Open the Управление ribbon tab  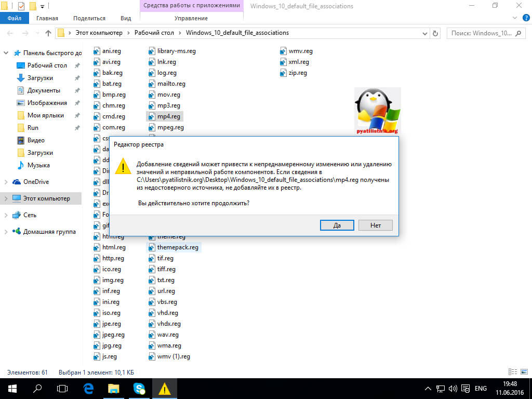(192, 18)
